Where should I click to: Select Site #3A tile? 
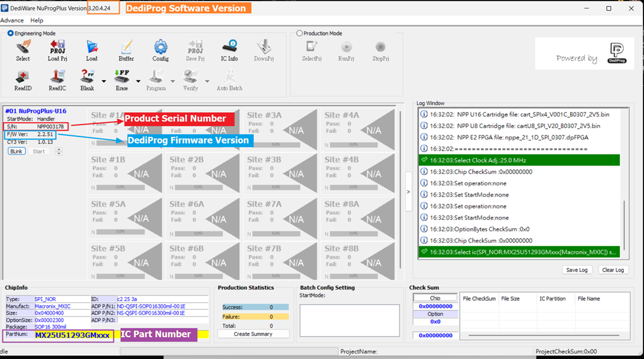pos(282,129)
